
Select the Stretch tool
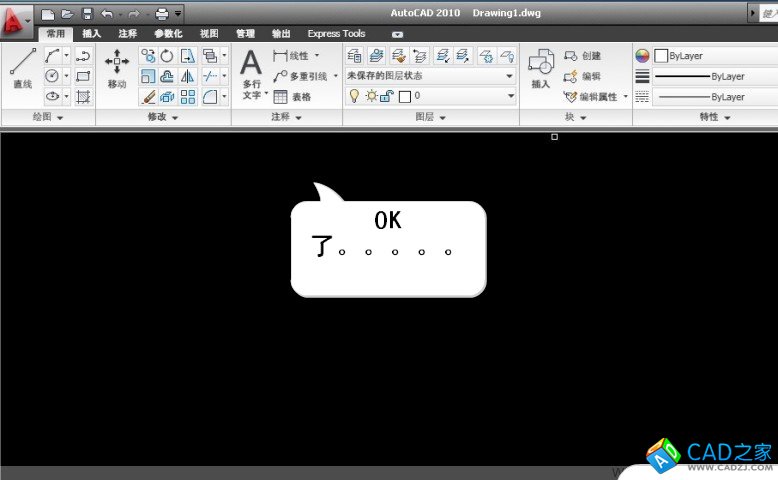188,56
